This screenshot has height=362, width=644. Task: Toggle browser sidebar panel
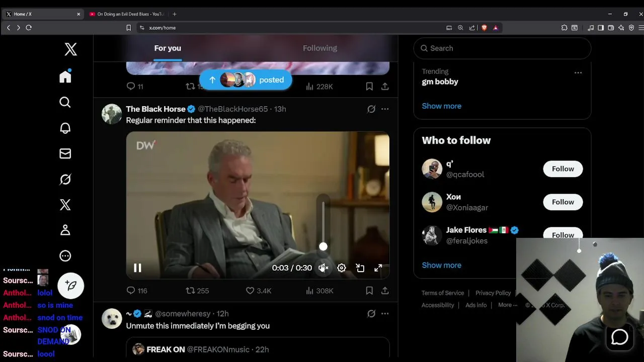click(x=601, y=28)
